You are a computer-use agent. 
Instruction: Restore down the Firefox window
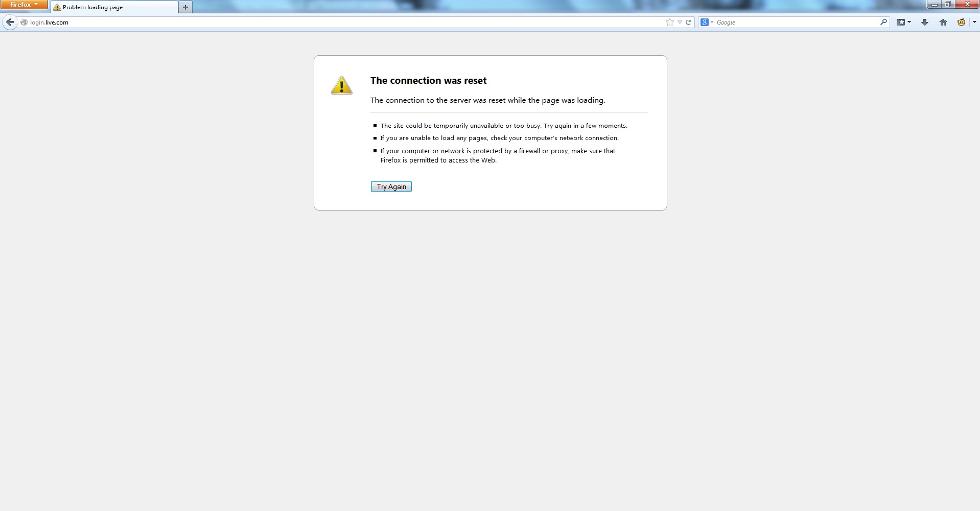click(947, 4)
